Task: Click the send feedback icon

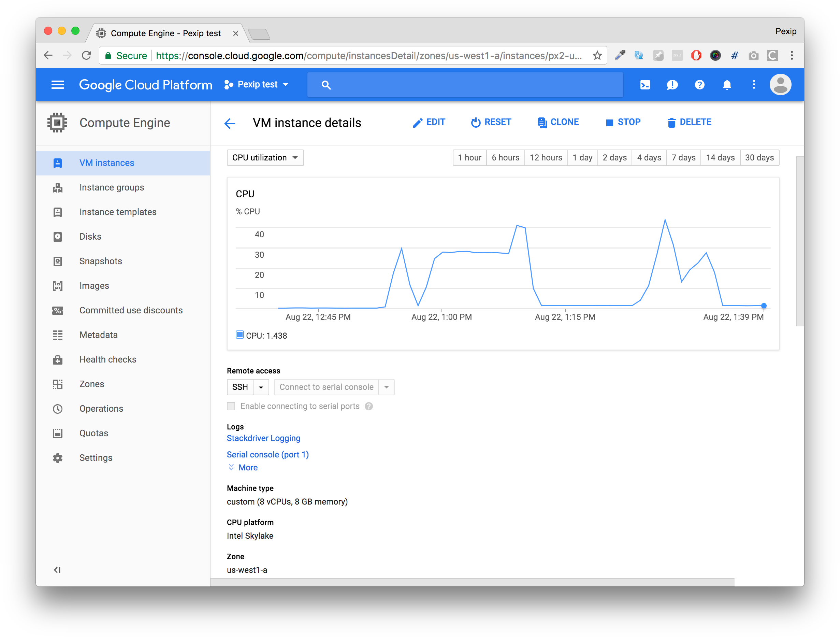Action: tap(672, 85)
